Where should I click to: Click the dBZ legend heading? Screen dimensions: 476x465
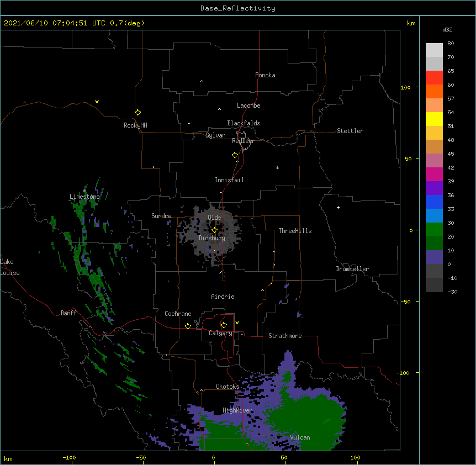(x=447, y=29)
